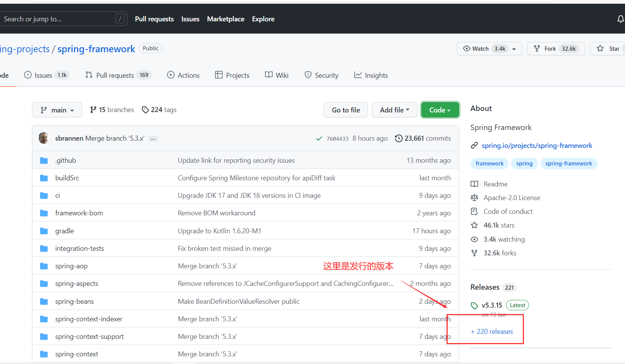Open the v5.3.15 release
The height and width of the screenshot is (364, 625).
(492, 305)
